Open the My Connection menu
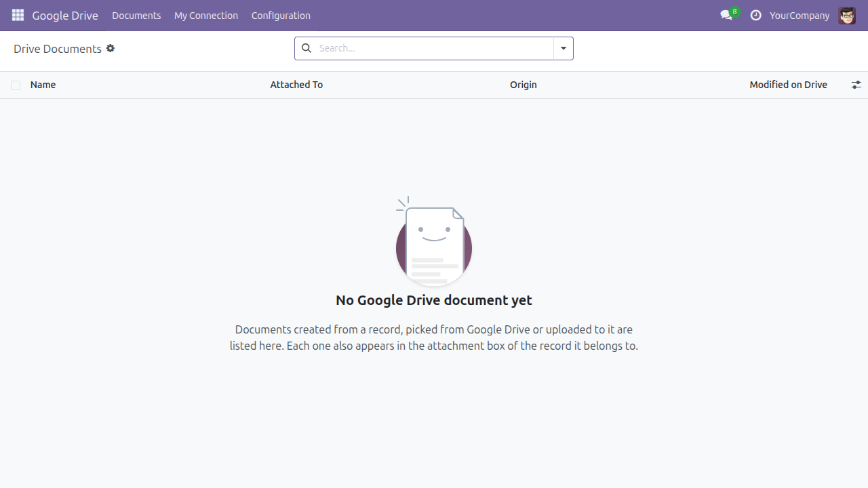Image resolution: width=868 pixels, height=488 pixels. pyautogui.click(x=206, y=15)
